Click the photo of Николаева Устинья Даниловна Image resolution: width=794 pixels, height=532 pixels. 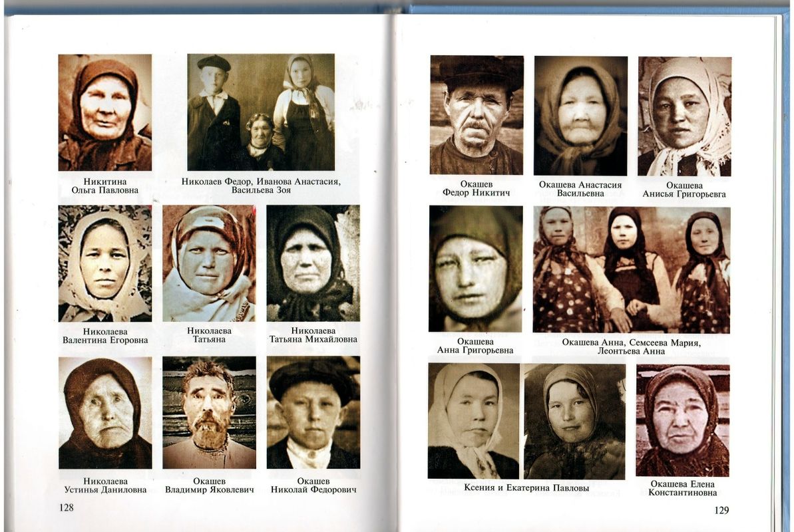104,413
